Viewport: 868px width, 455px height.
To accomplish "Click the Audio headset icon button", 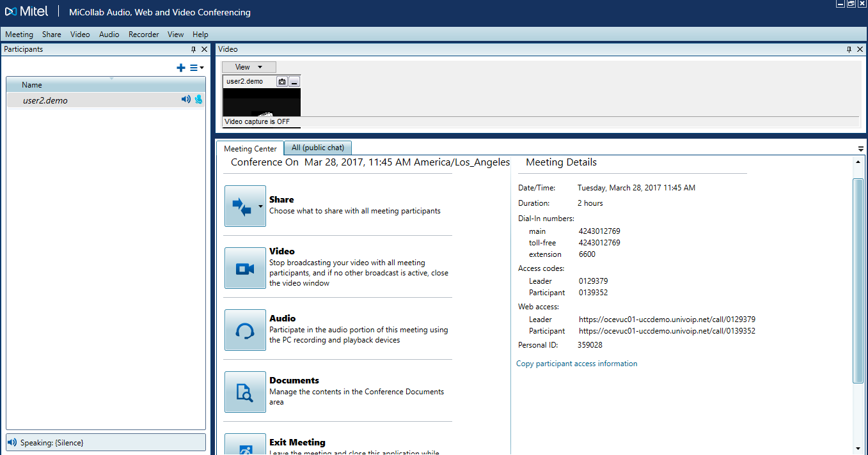I will (x=245, y=330).
